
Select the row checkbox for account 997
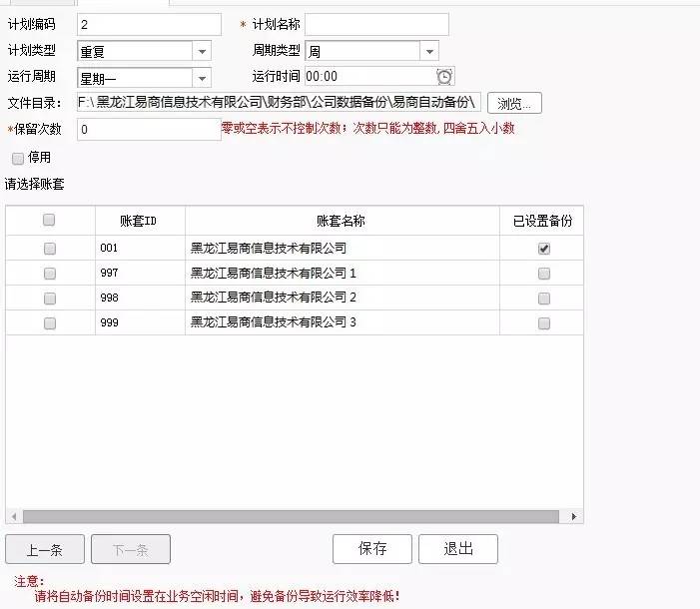click(x=50, y=274)
